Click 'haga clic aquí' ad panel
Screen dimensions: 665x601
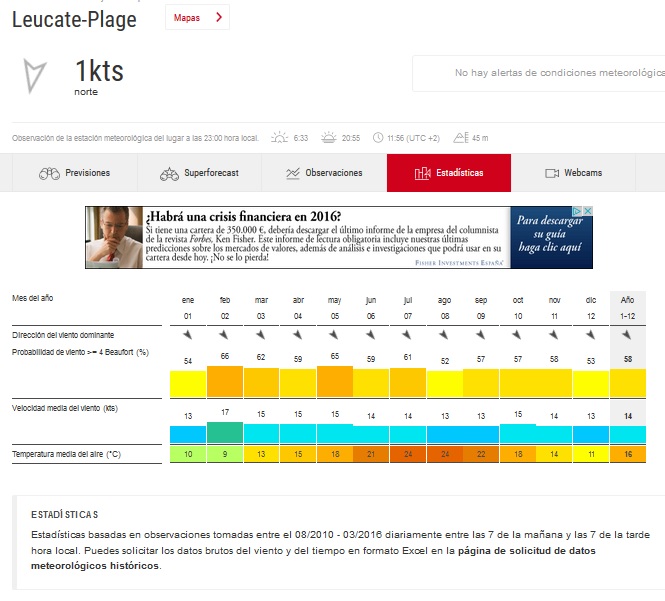[x=551, y=238]
